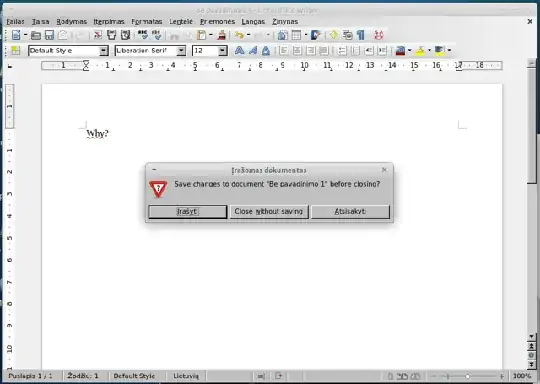
Task: Open the font size 12 dropdown
Action: [223, 51]
